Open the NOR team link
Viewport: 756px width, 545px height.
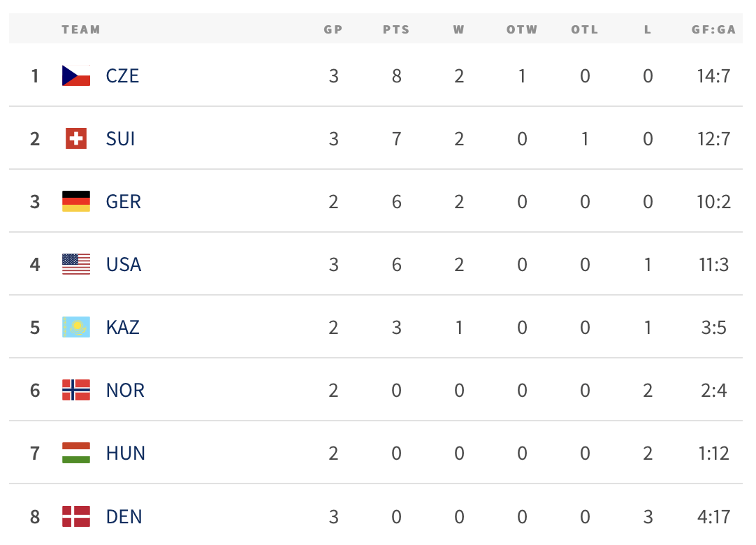point(125,390)
